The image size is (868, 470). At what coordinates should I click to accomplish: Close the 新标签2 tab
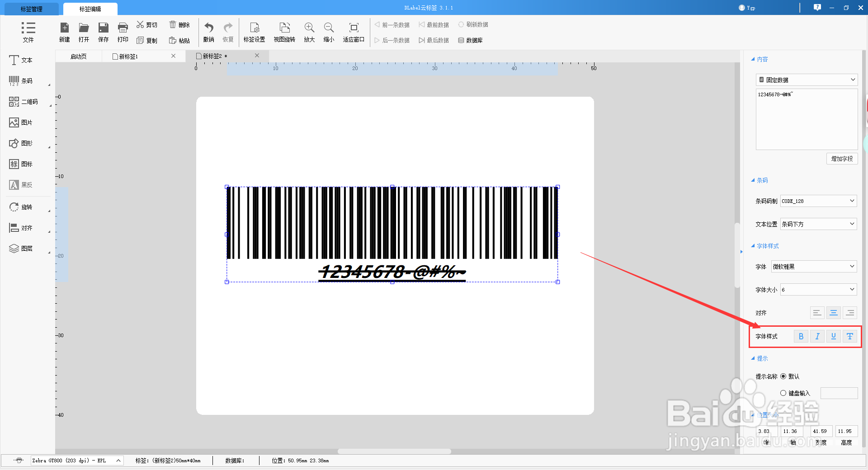tap(257, 56)
